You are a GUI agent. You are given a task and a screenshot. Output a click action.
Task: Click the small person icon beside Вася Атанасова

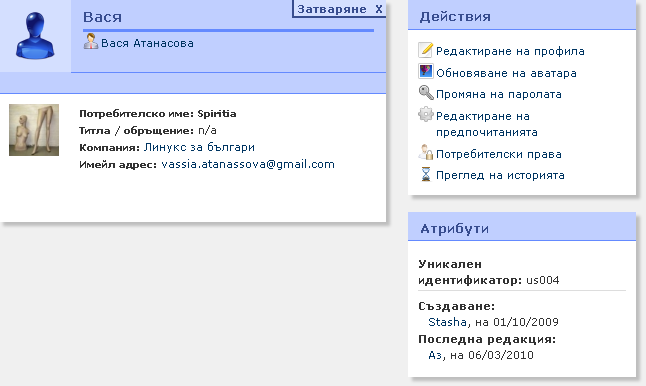91,42
